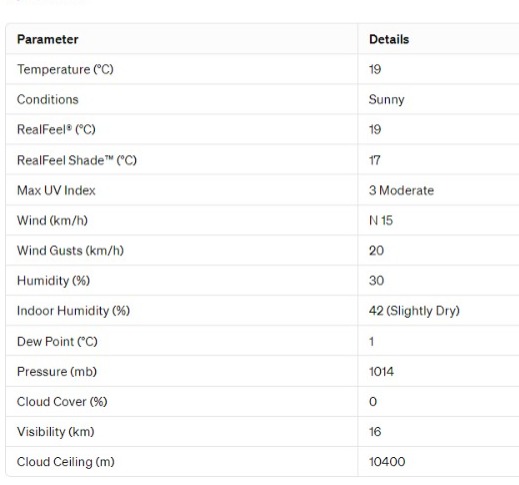Image resolution: width=519 pixels, height=485 pixels.
Task: Click the 3 Moderate UV value
Action: [401, 190]
